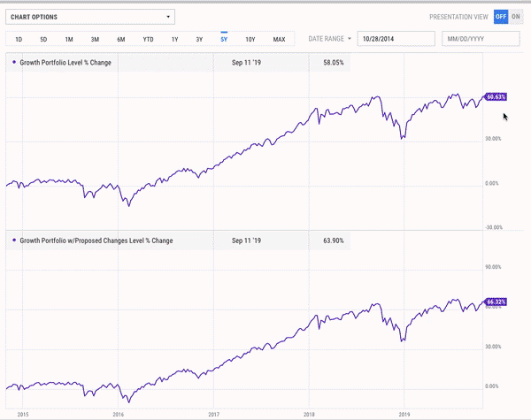
Task: Turn Presentation View ON
Action: 515,17
